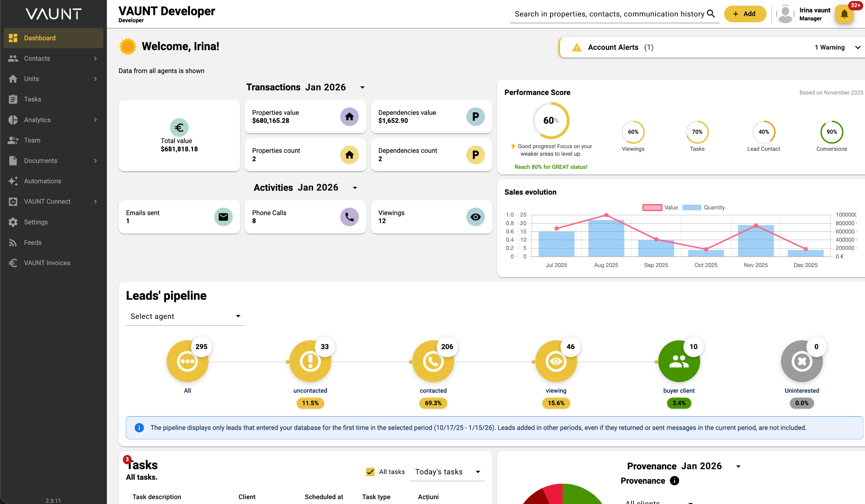
Task: Click the Viewings eye icon
Action: click(x=475, y=217)
